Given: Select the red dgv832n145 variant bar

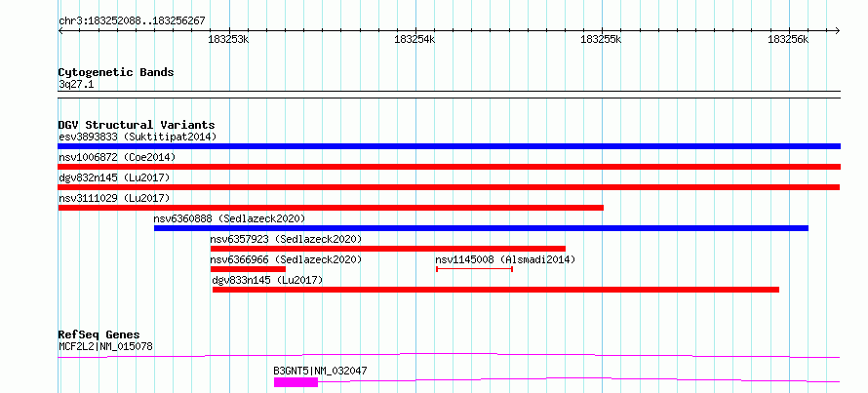Looking at the screenshot, I should [x=449, y=187].
